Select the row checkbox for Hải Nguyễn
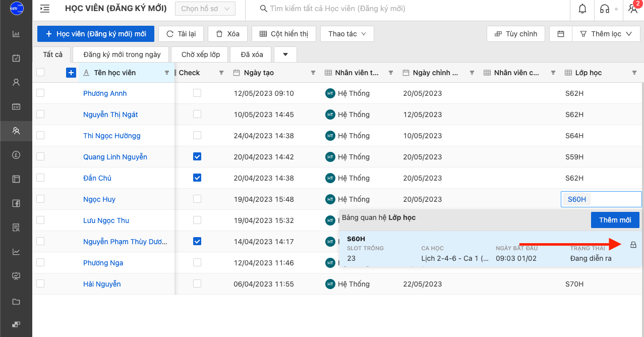This screenshot has width=644, height=337. [x=40, y=284]
